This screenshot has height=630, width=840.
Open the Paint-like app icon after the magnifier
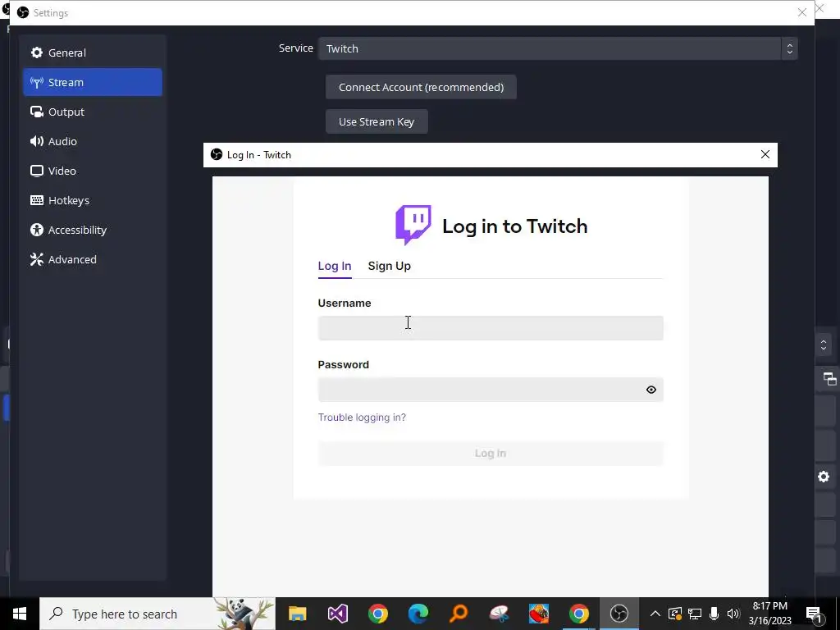pyautogui.click(x=498, y=614)
